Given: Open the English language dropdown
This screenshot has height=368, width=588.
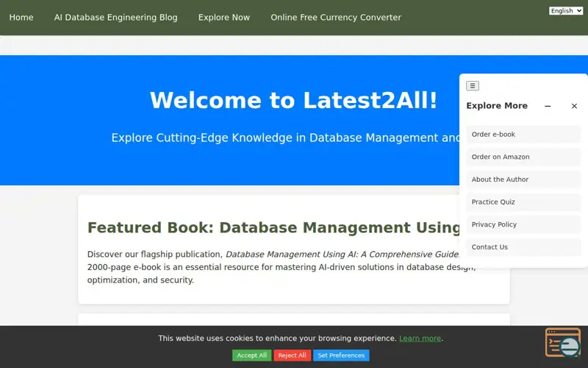Looking at the screenshot, I should coord(566,11).
